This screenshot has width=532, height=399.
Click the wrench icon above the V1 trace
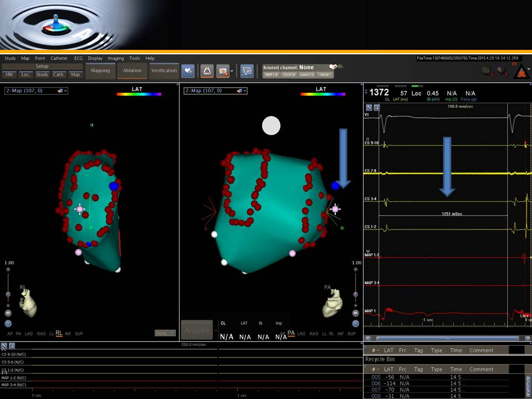point(369,108)
